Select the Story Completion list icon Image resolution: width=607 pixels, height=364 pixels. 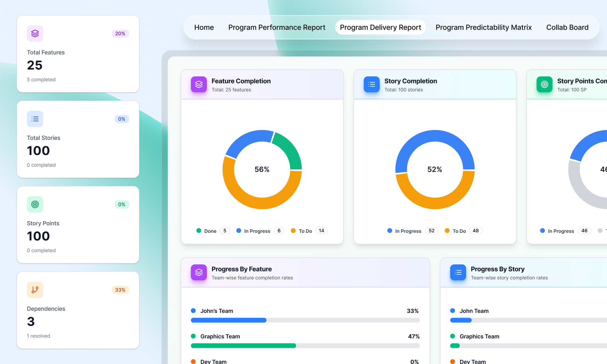coord(371,84)
